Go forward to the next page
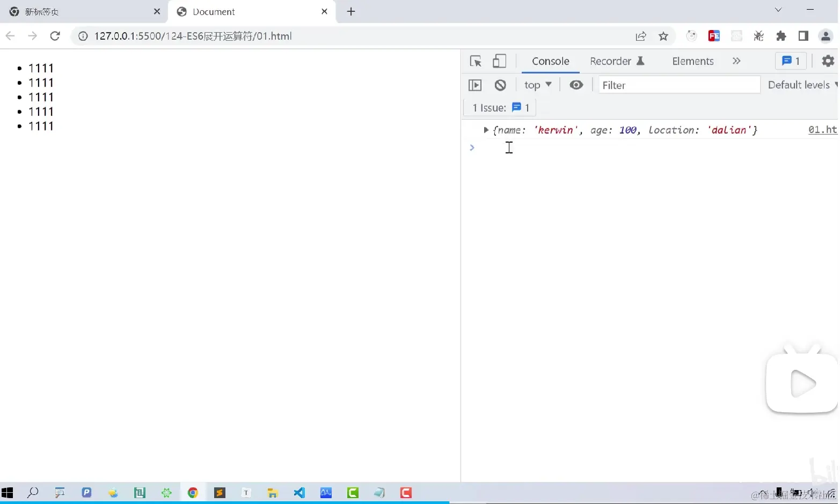The width and height of the screenshot is (840, 504). click(x=32, y=36)
